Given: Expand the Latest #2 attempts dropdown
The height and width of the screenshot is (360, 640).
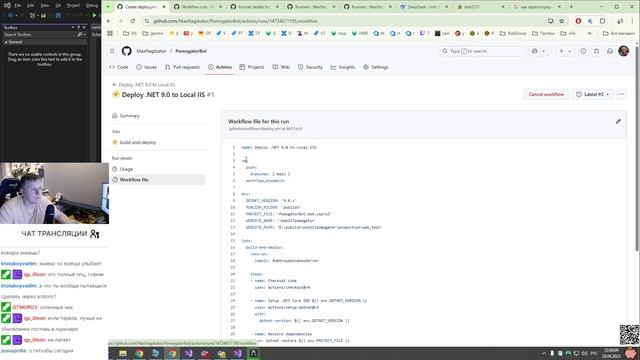Looking at the screenshot, I should tap(592, 94).
